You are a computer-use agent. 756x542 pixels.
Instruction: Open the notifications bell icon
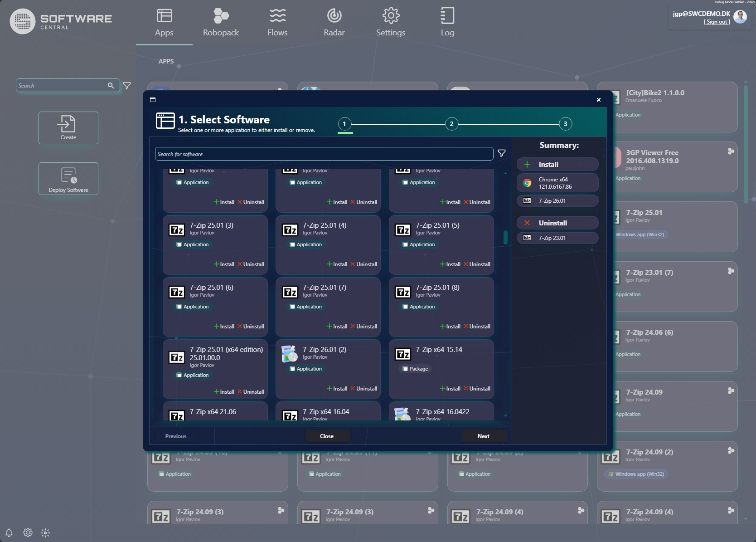pyautogui.click(x=9, y=532)
